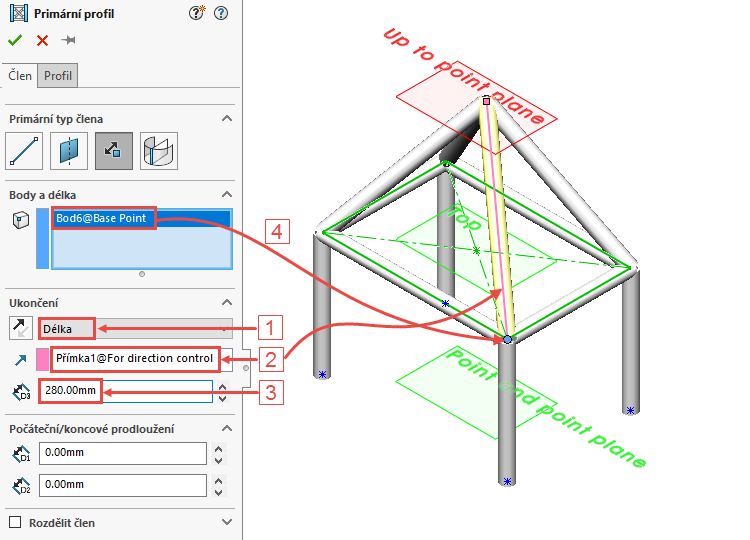Image resolution: width=750 pixels, height=540 pixels.
Task: Collapse the Ukončení section
Action: point(227,302)
